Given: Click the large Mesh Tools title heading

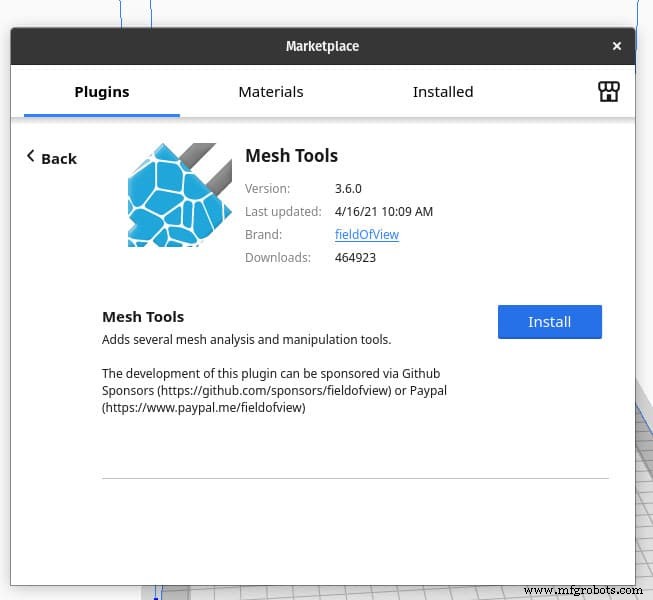Looking at the screenshot, I should pos(292,156).
